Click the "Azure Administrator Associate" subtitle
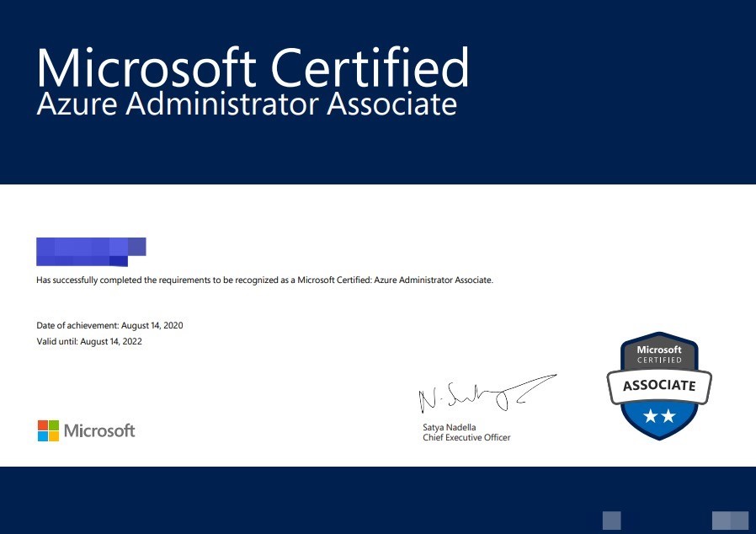This screenshot has height=534, width=756. click(x=247, y=104)
